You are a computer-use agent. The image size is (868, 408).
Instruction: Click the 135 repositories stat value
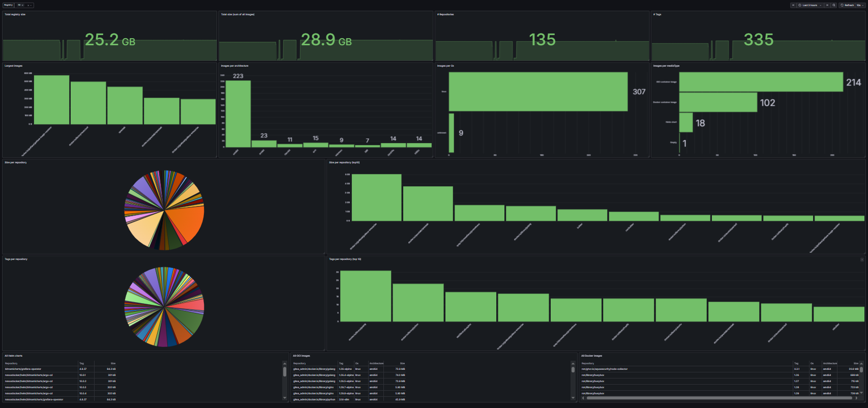tap(542, 40)
